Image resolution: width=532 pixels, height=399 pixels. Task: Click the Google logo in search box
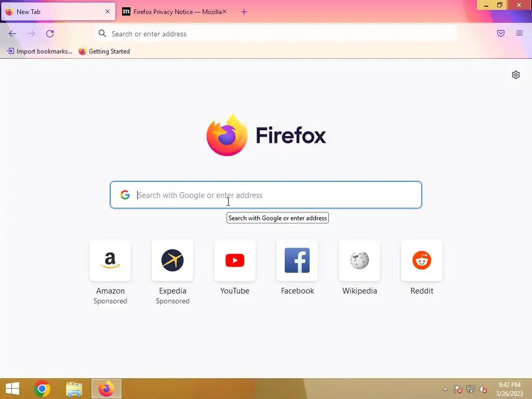pos(125,195)
